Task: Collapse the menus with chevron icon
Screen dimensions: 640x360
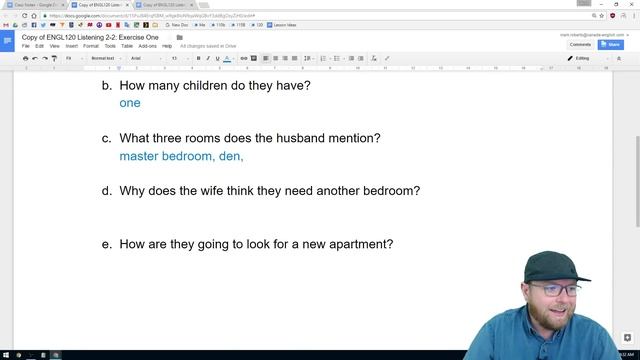Action: pos(619,58)
